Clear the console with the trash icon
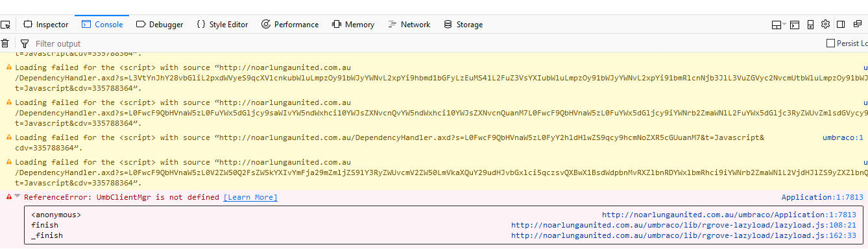Screen dimensions: 868x249 click(x=5, y=43)
